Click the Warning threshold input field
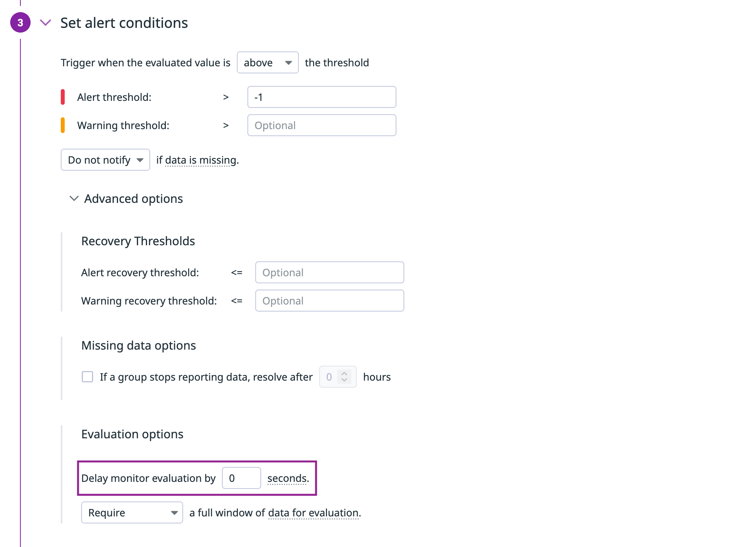Image resolution: width=756 pixels, height=547 pixels. click(x=322, y=126)
